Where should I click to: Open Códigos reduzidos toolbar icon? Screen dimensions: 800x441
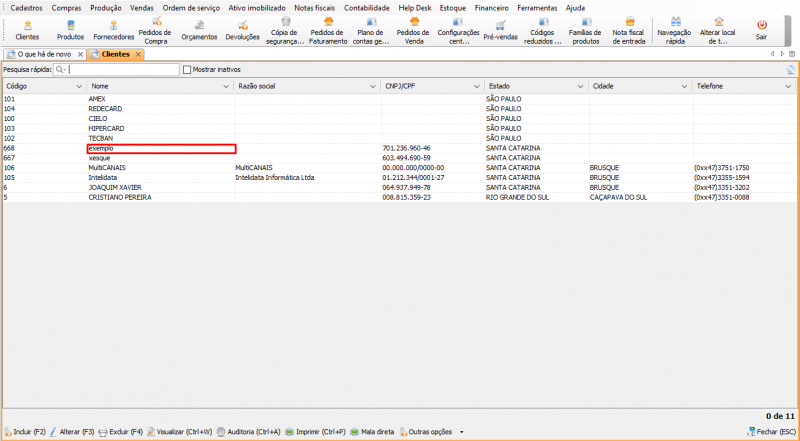point(543,30)
